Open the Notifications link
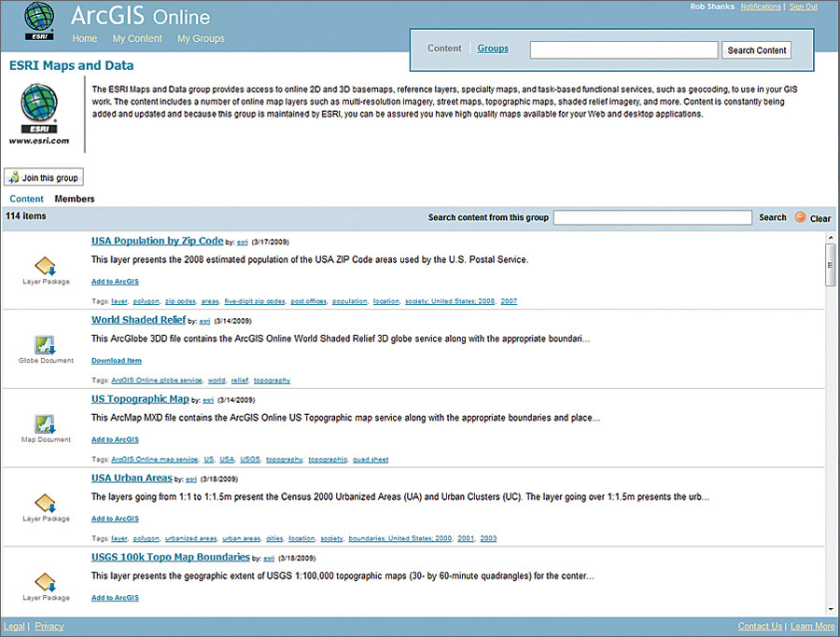This screenshot has width=840, height=637. (761, 7)
